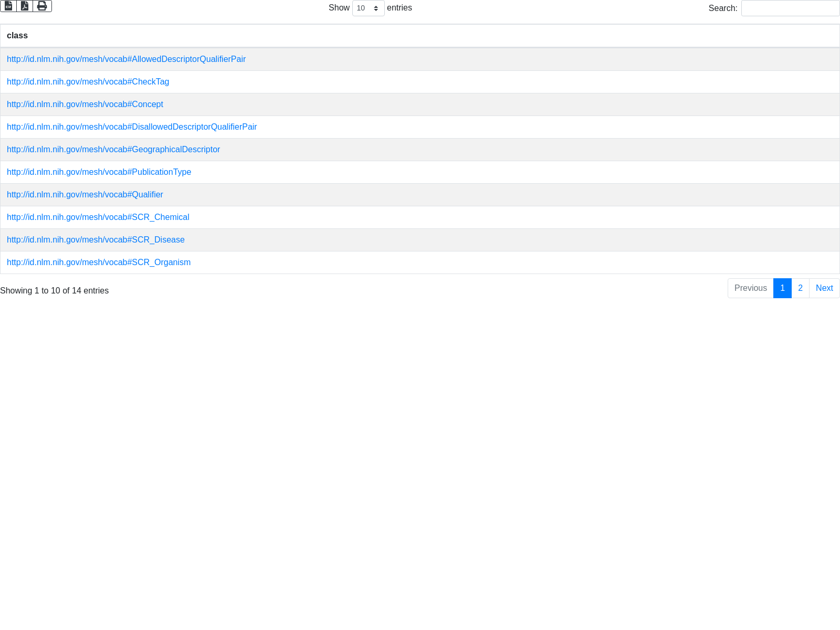Open the SCR_Organism link
840x630 pixels.
99,262
